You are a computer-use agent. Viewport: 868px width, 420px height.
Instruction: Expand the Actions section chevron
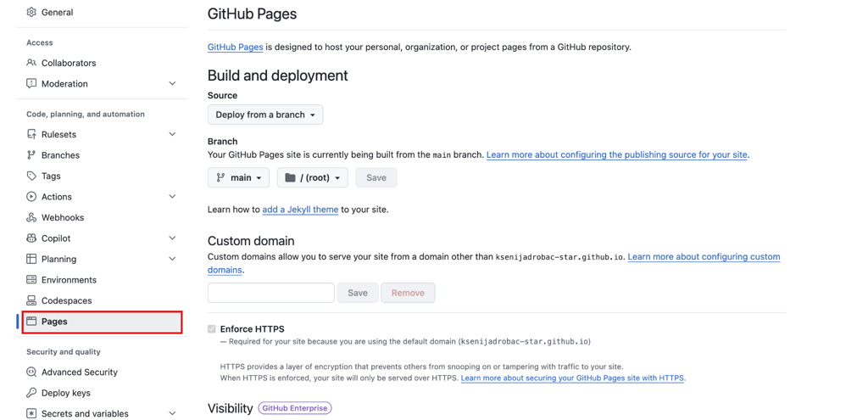172,197
